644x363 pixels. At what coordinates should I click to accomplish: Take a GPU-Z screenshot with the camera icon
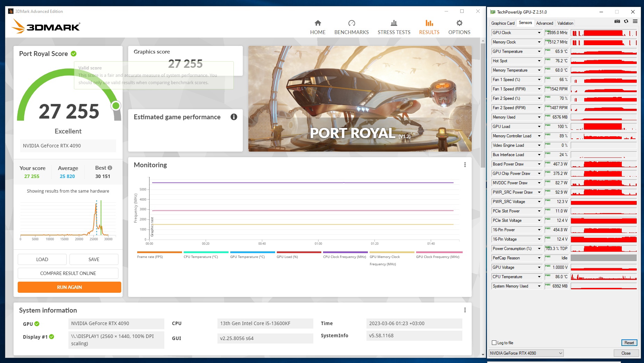[617, 22]
